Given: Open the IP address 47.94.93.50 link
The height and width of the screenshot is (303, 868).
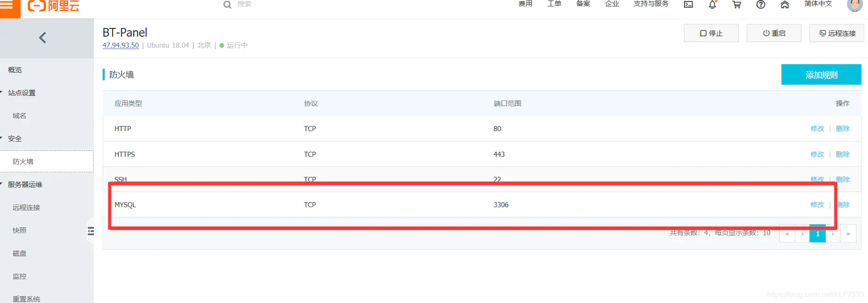Looking at the screenshot, I should 120,45.
